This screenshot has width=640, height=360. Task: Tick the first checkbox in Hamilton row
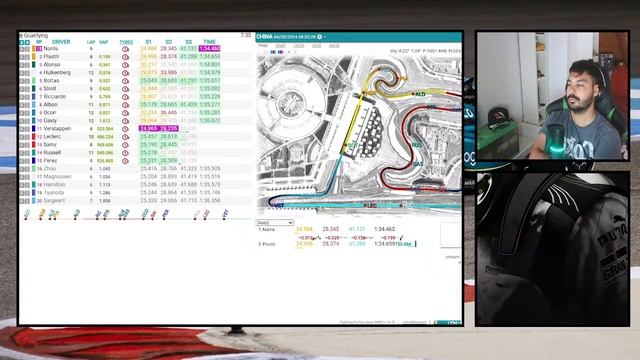22,185
